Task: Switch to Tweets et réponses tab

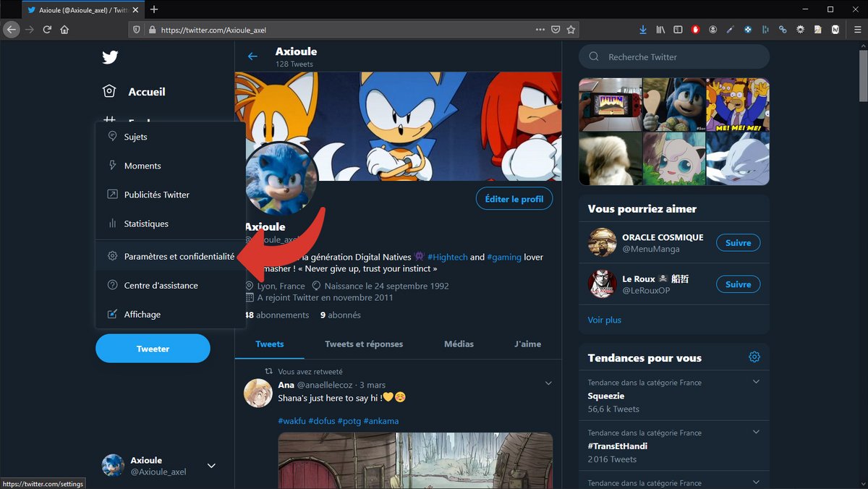Action: click(x=364, y=344)
